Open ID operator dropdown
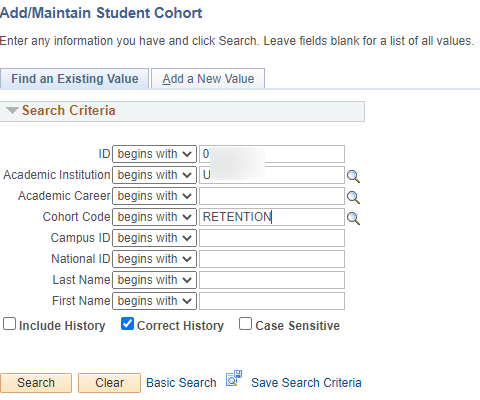480x400 pixels. coord(154,154)
